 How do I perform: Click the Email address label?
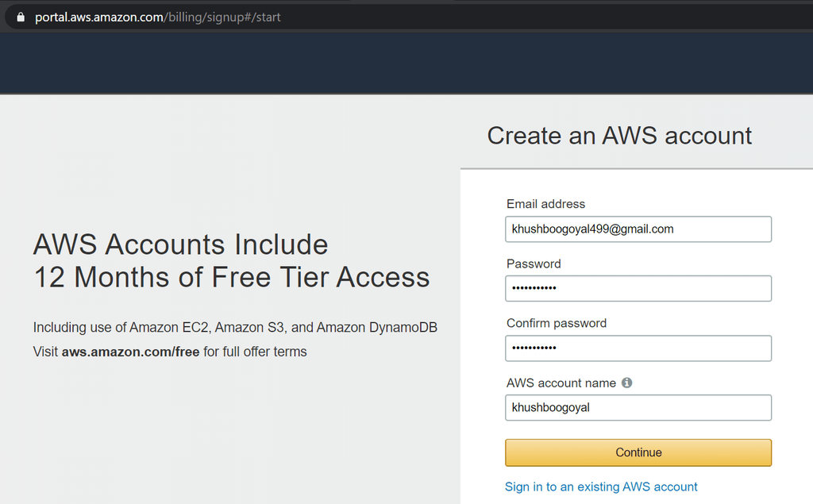coord(545,204)
